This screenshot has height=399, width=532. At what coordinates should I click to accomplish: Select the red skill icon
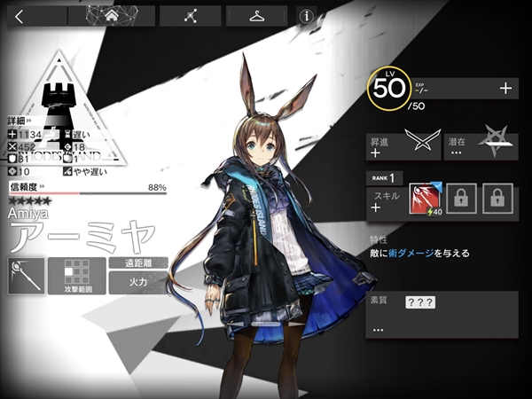(x=426, y=199)
